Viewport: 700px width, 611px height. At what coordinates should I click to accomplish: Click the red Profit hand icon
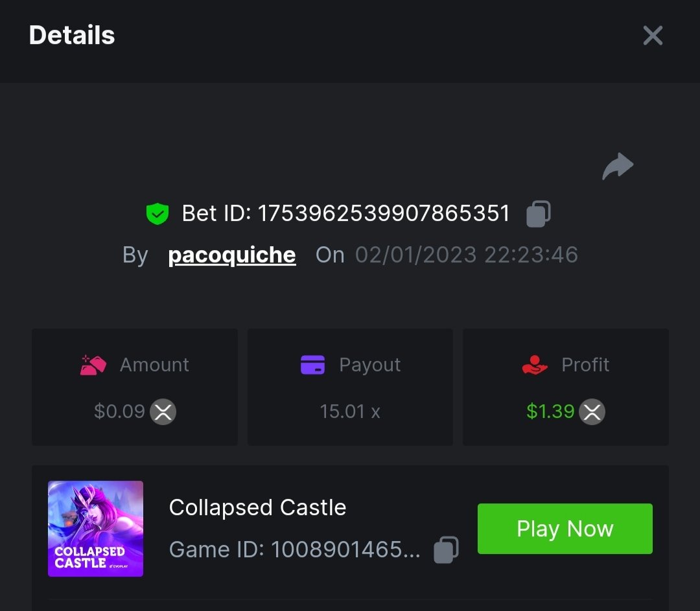(x=535, y=365)
